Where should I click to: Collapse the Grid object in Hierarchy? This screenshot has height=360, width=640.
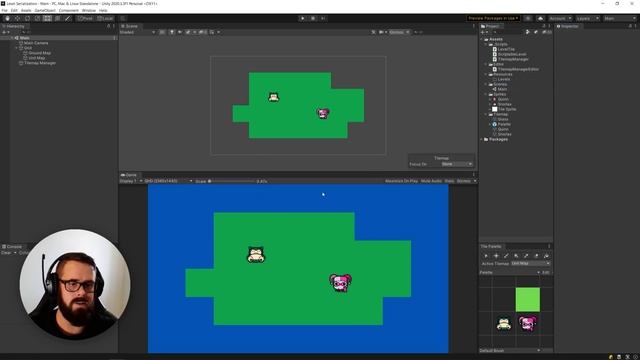tap(16, 48)
